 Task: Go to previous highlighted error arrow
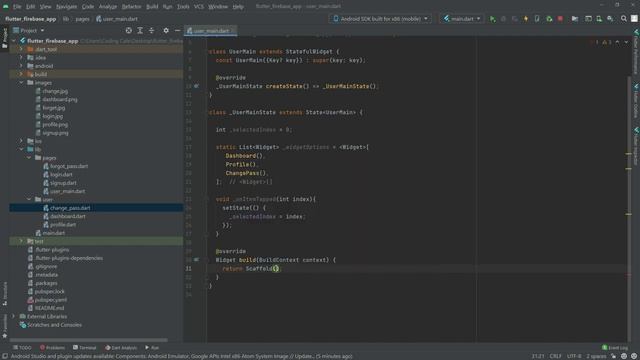coord(617,42)
